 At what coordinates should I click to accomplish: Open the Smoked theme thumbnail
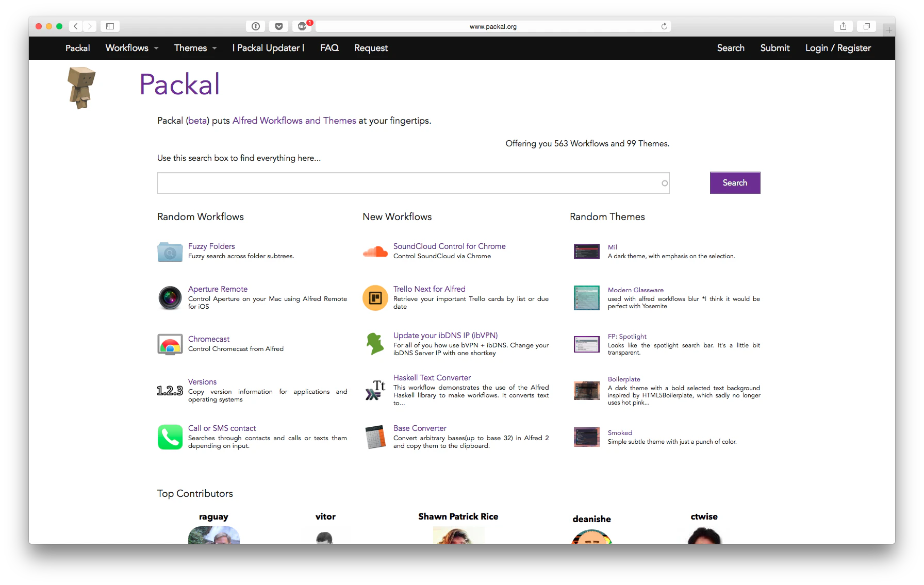pyautogui.click(x=587, y=437)
